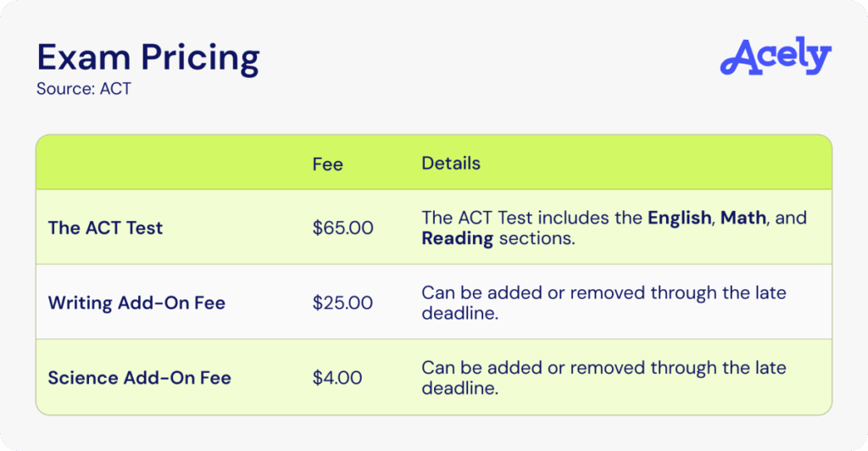Select the $65.00 fee amount

tap(342, 227)
